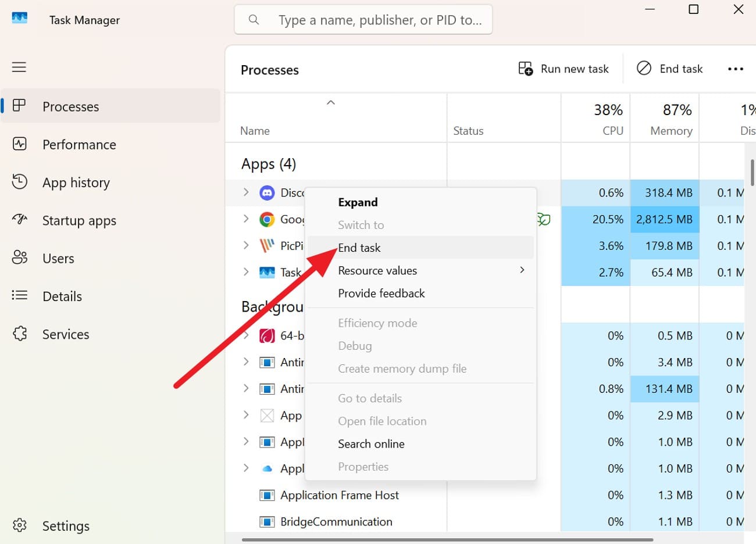Expand the Google Chrome process group
756x544 pixels.
[x=245, y=219]
